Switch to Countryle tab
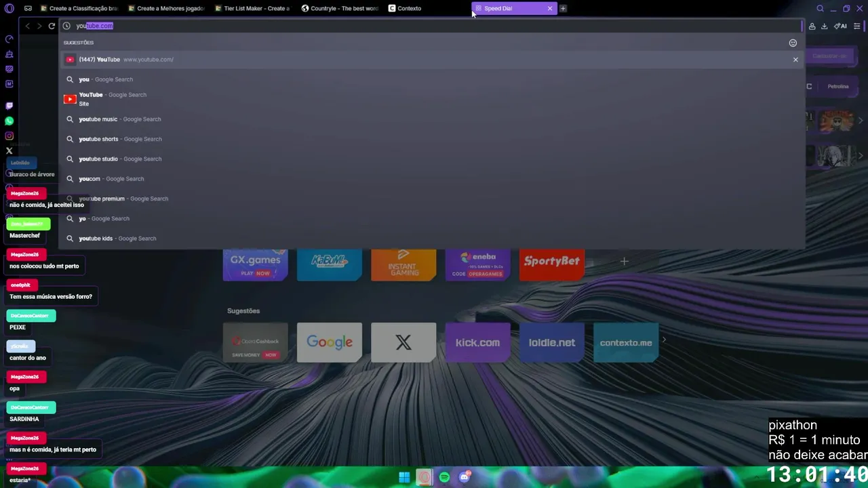The height and width of the screenshot is (488, 868). click(x=339, y=8)
